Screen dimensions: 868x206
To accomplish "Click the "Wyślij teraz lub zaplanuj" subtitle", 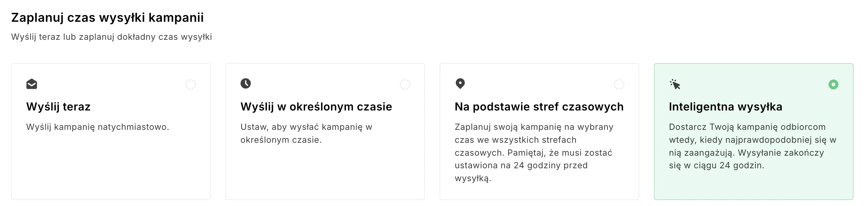I will [112, 37].
